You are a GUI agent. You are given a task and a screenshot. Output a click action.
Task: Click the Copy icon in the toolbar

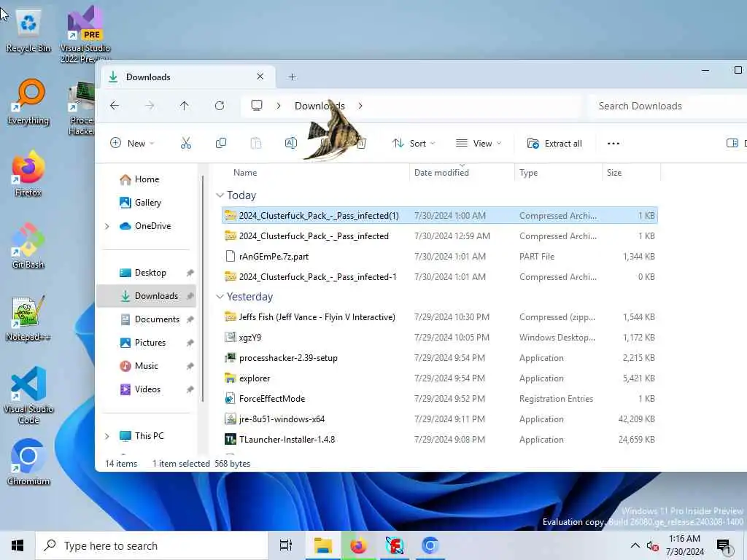(x=221, y=144)
